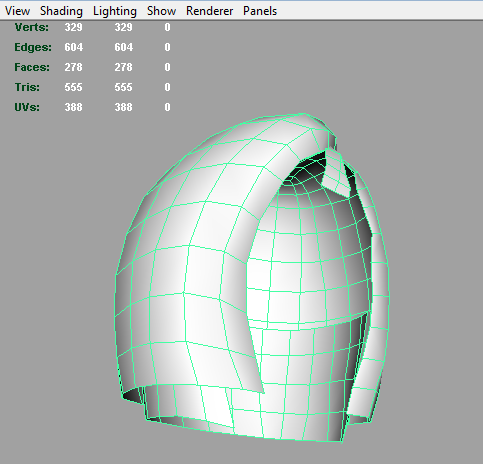The image size is (483, 464).
Task: Open the Lighting menu
Action: pos(115,11)
